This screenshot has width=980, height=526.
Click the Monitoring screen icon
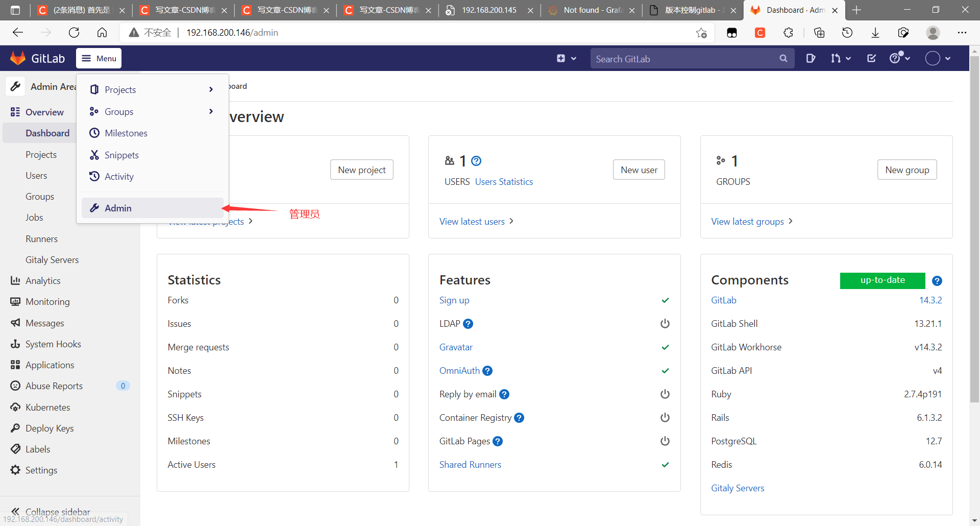15,301
